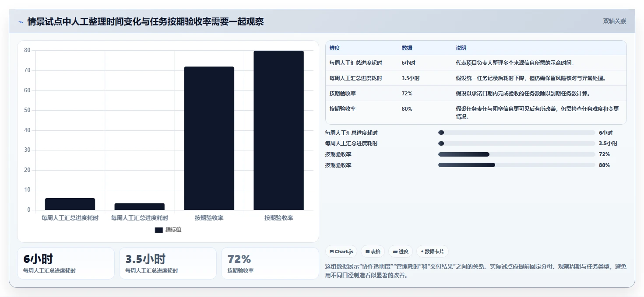The height and width of the screenshot is (297, 644).
Task: Click the table's 72% data cell
Action: click(407, 94)
